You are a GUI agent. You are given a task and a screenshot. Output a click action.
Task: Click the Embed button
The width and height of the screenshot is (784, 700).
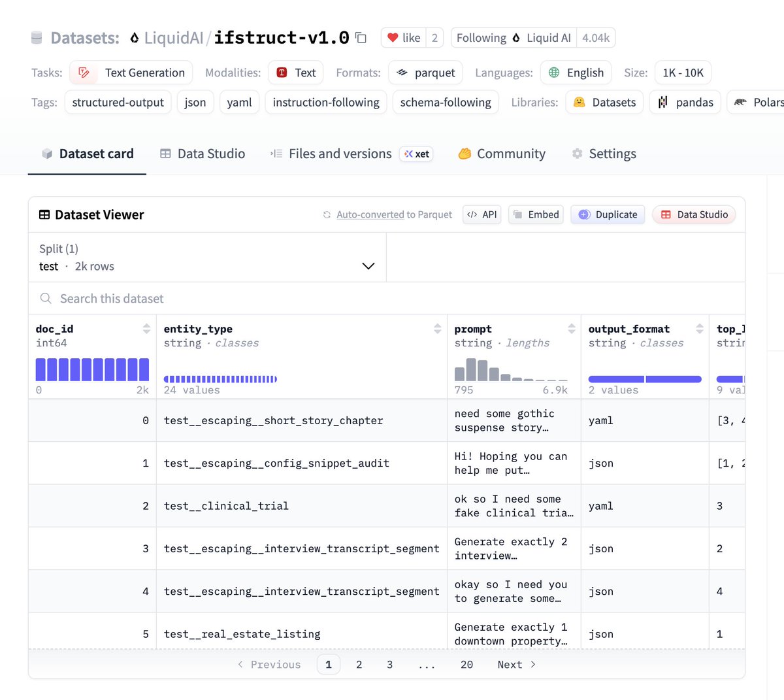pos(536,214)
